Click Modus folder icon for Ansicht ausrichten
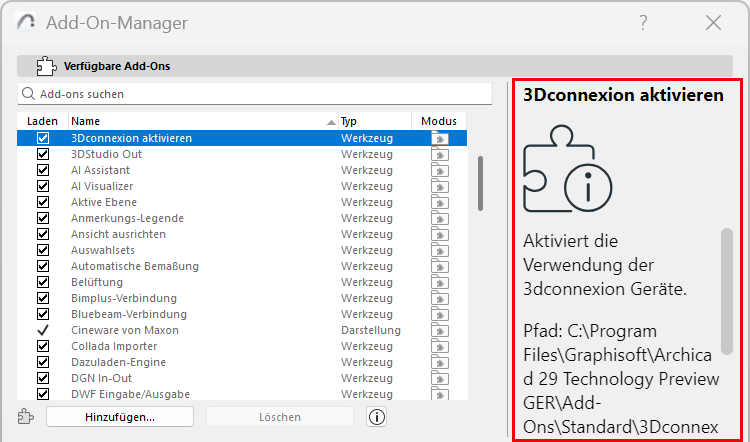This screenshot has height=442, width=750. 440,234
